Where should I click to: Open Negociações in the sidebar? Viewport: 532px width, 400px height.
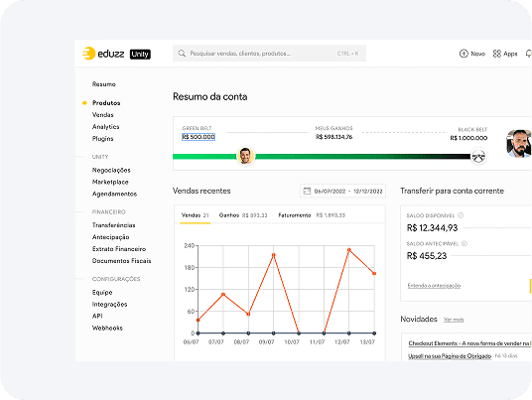[x=111, y=170]
